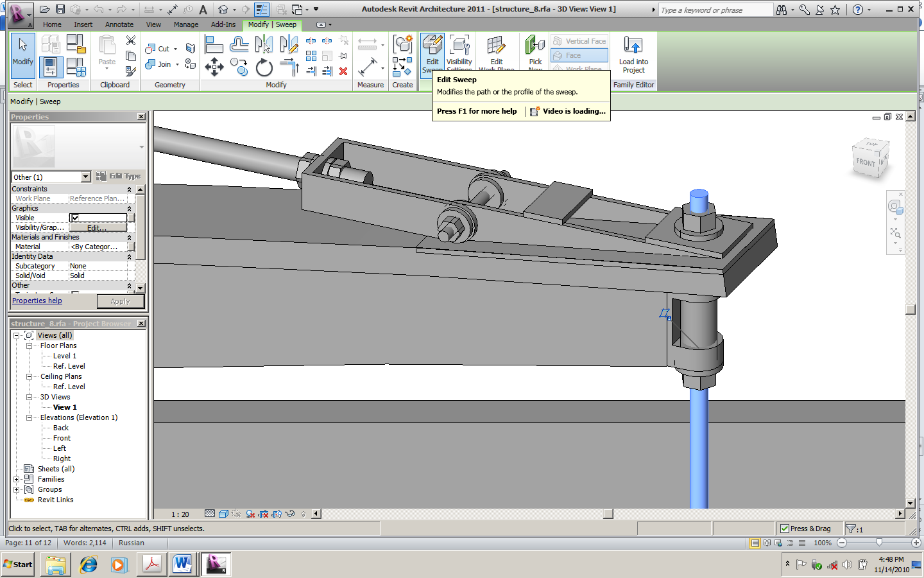Viewport: 924px width, 578px height.
Task: Select the Offset tool in Modify panel
Action: coord(239,44)
